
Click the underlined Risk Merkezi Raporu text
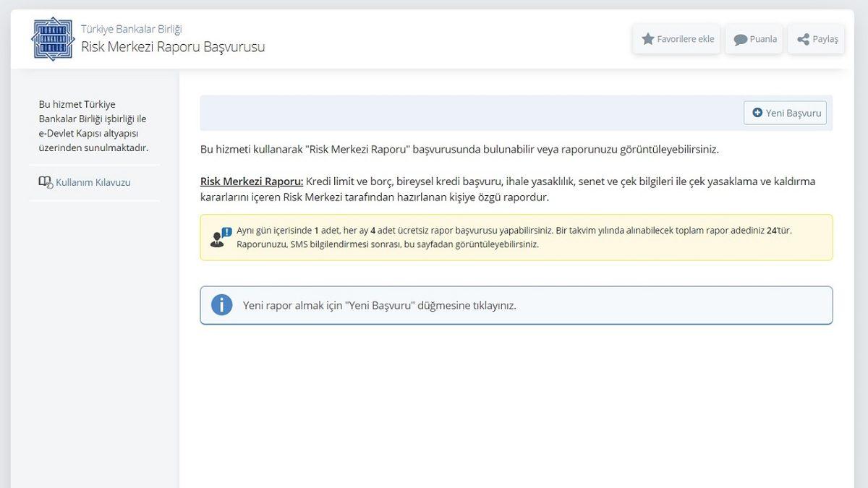248,181
